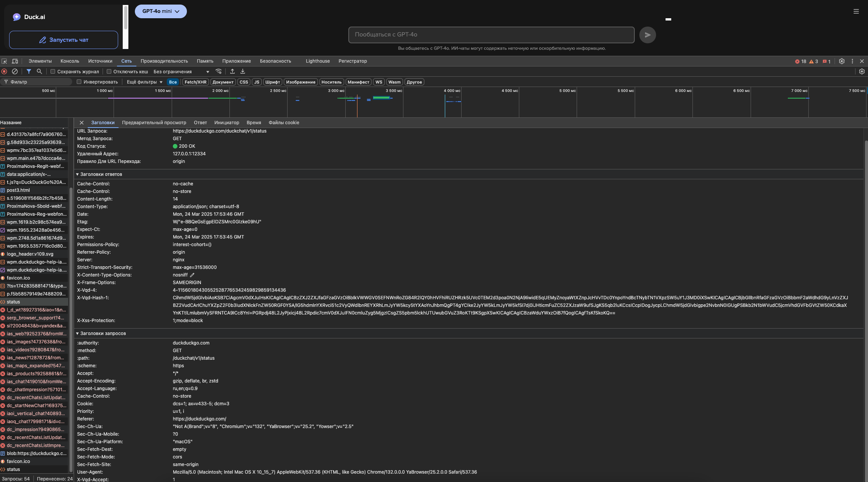Export the HAR file with the download icon
Viewport: 868px width, 482px height.
243,71
